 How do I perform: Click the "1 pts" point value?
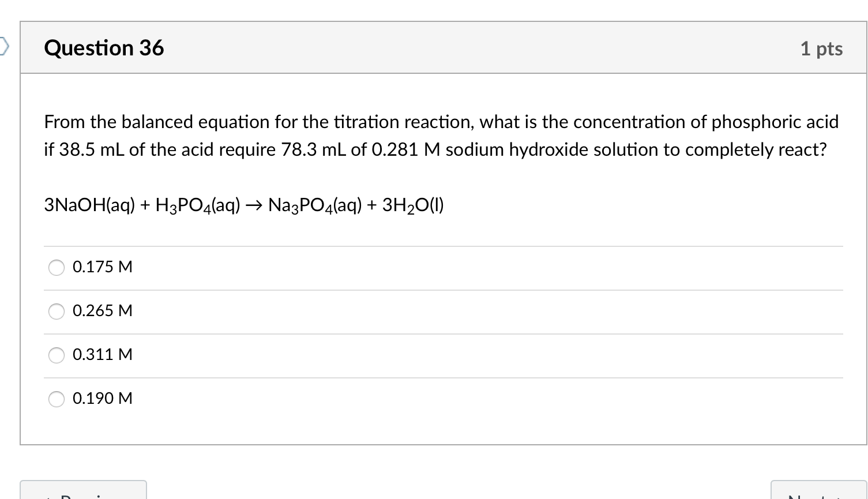pos(821,48)
